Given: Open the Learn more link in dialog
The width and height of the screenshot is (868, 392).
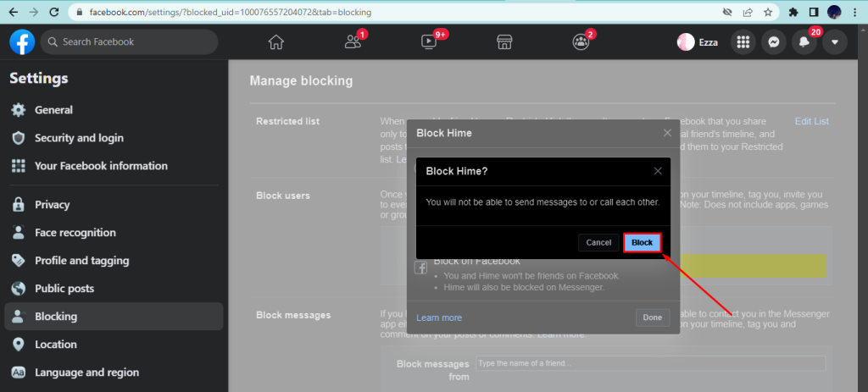Looking at the screenshot, I should 439,317.
